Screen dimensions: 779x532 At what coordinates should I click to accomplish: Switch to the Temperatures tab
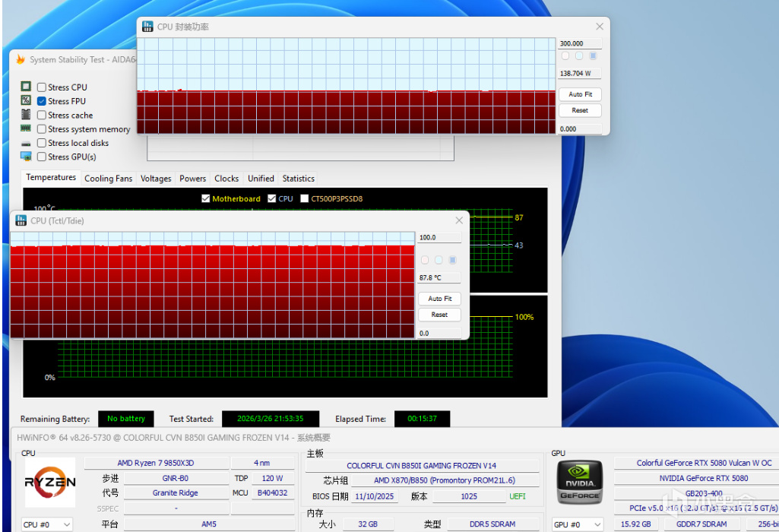click(51, 177)
